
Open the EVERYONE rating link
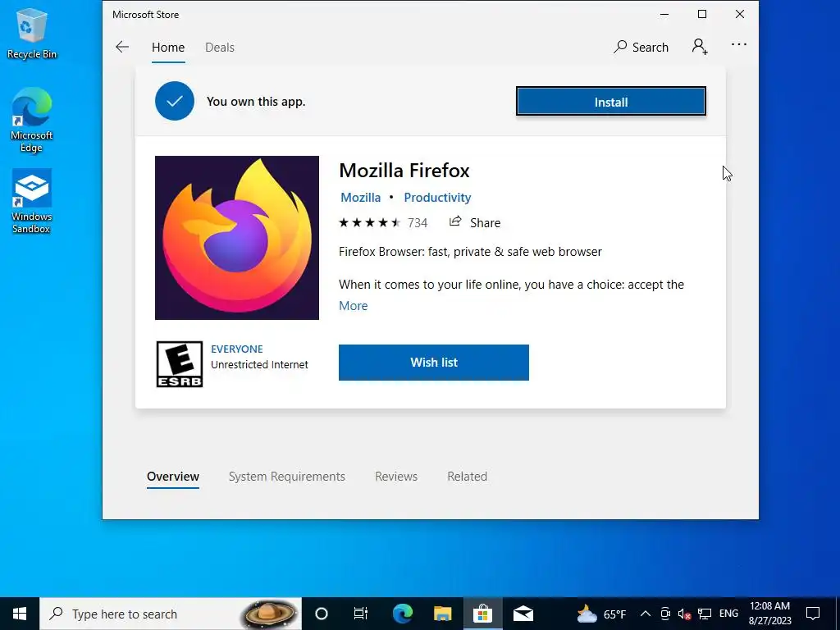coord(237,349)
